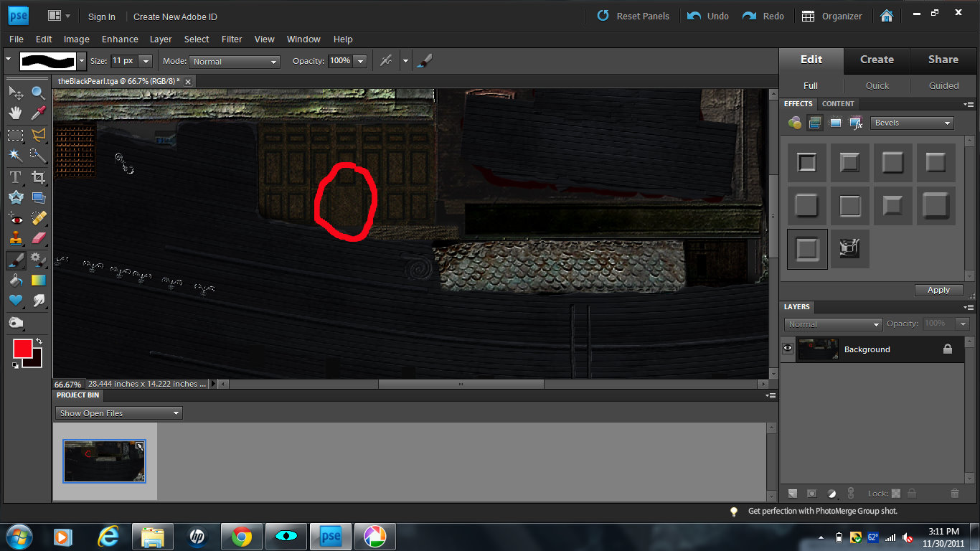This screenshot has height=551, width=980.
Task: Open the brush Size slider dropdown
Action: [145, 61]
